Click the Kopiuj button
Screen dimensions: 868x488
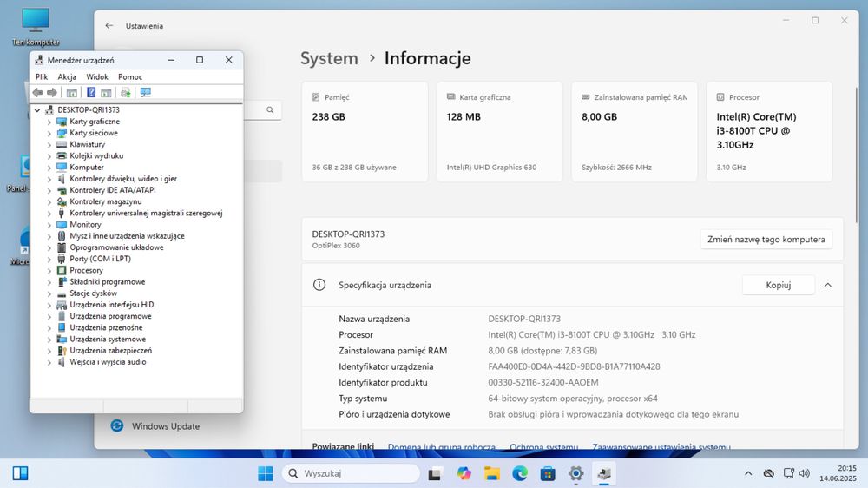pos(779,285)
